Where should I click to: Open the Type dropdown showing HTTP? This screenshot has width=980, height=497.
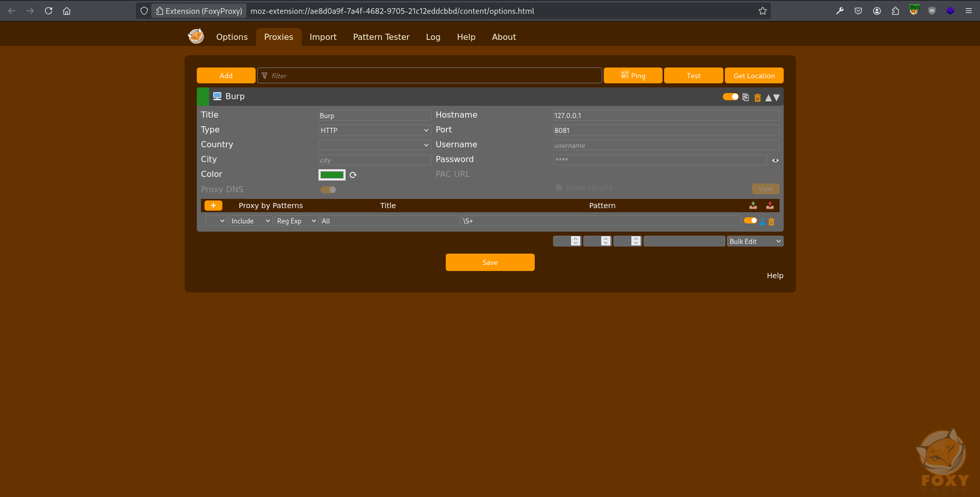coord(375,130)
